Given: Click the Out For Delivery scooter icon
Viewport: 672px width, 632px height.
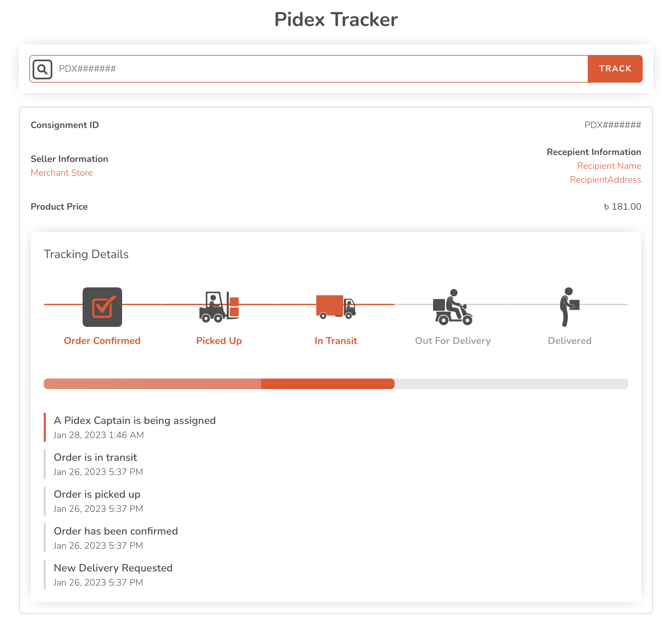Looking at the screenshot, I should pos(452,307).
